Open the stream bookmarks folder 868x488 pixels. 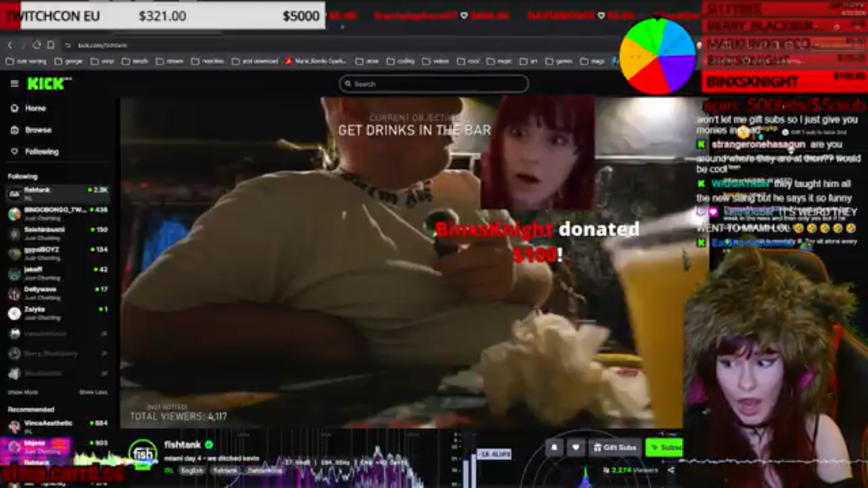(170, 61)
